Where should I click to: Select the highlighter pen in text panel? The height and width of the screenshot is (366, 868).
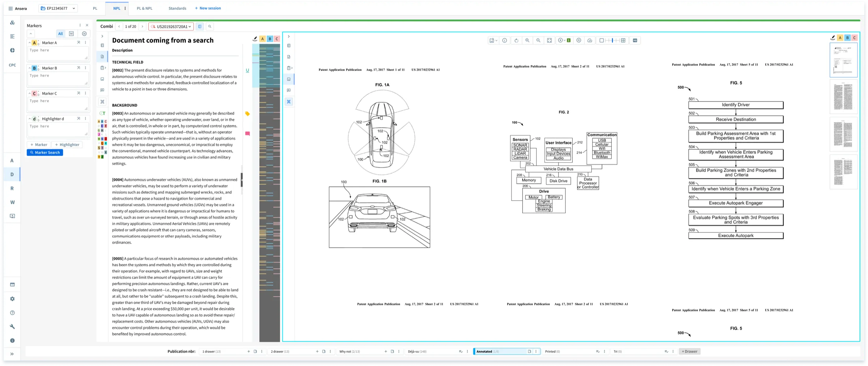pos(255,39)
